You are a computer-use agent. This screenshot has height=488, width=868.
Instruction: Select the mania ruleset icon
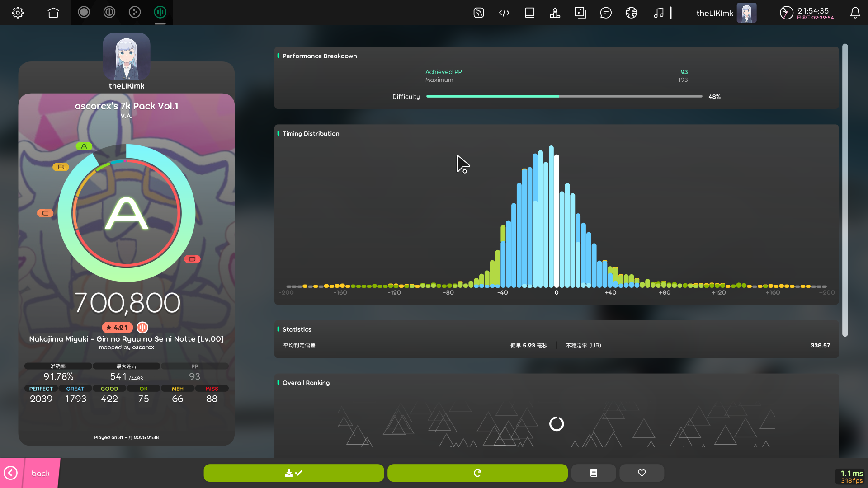[x=160, y=12]
